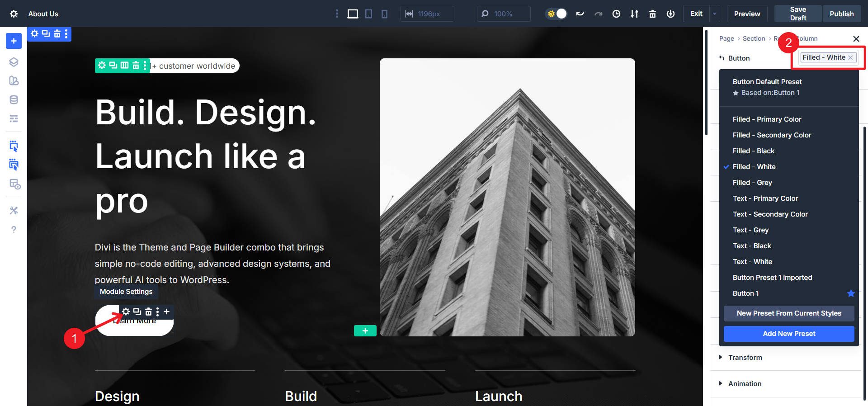This screenshot has height=406, width=868.
Task: Click the blue plus button in left sidebar
Action: (14, 41)
